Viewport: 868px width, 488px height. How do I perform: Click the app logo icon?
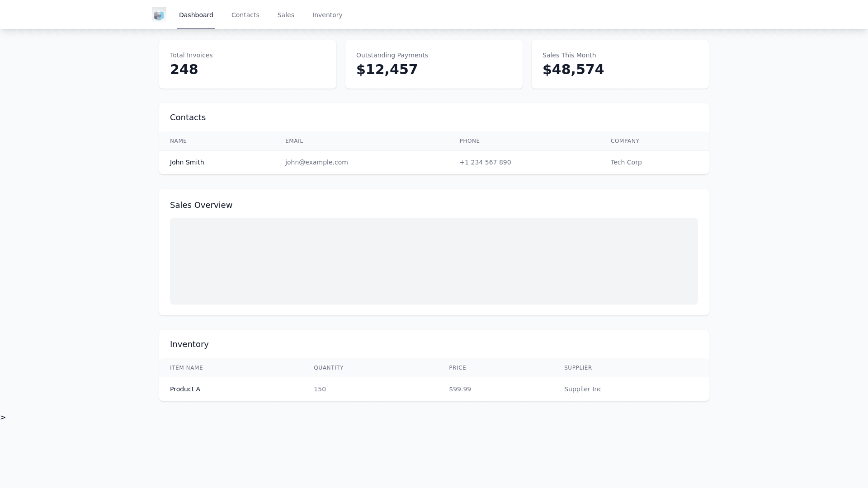[159, 15]
